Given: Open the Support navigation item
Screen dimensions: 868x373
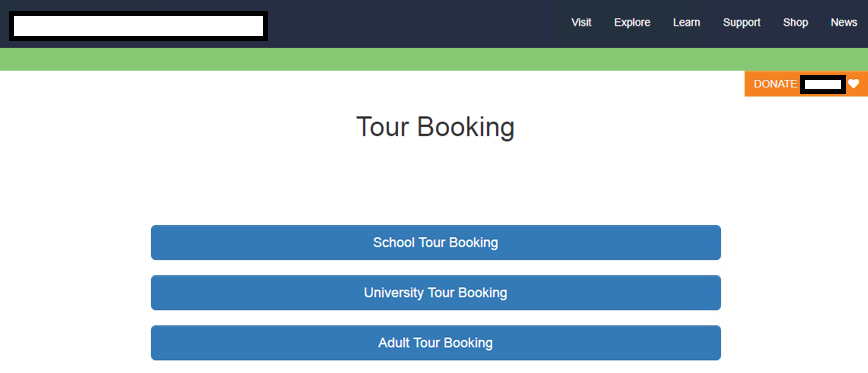Looking at the screenshot, I should click(742, 23).
